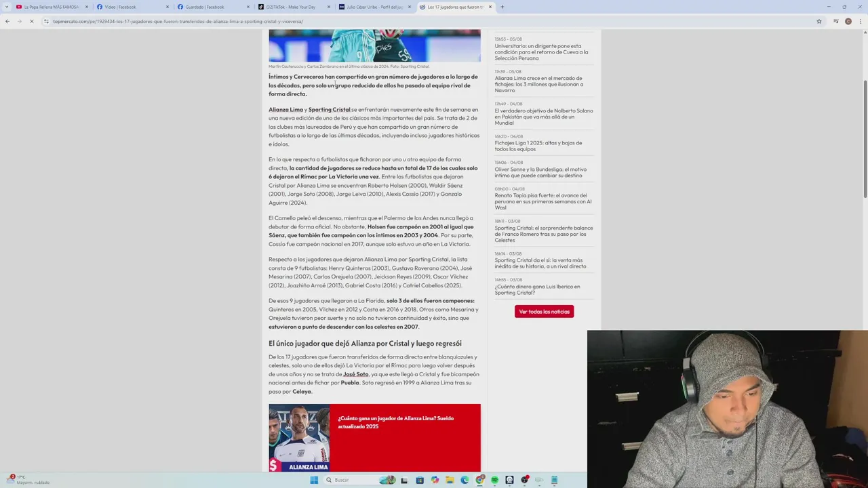Open Spotify from the taskbar
This screenshot has width=868, height=488.
coord(494,480)
